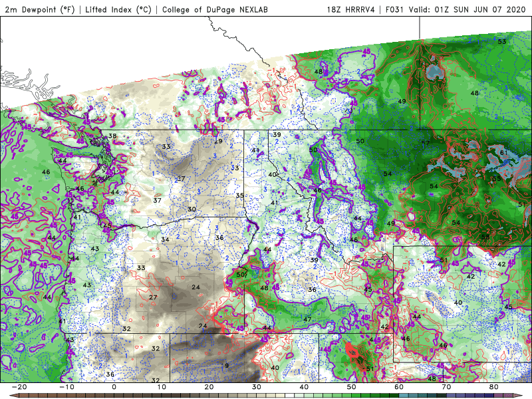Screen dimensions: 532x399
Task: Click the "18Z HRRRV4" model run label
Action: pyautogui.click(x=350, y=9)
